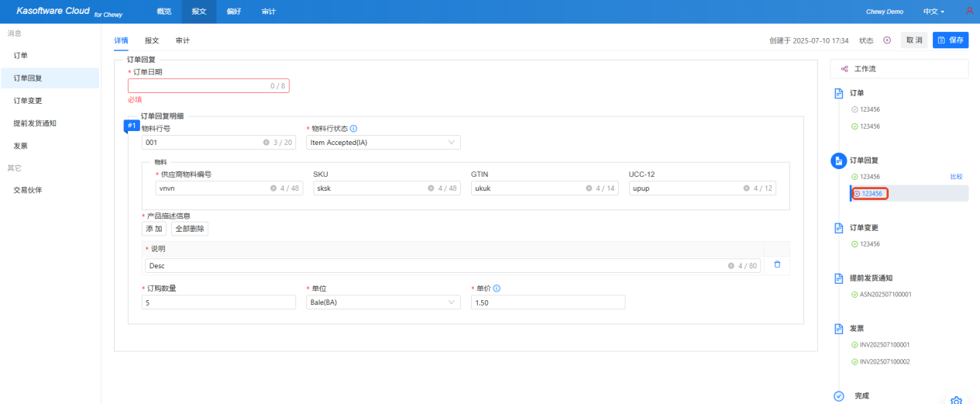Click the 状态 status circle icon
Screen dimensions: 980x404
tap(887, 40)
